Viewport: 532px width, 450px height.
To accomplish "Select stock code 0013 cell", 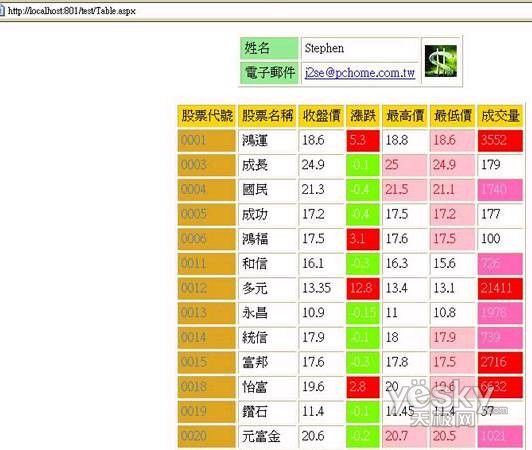I will [x=207, y=313].
